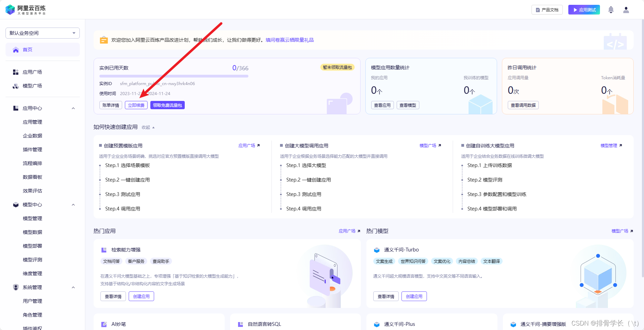Collapse the 如何快速创建应用 guide with 收起
This screenshot has height=330, width=644.
[x=148, y=127]
